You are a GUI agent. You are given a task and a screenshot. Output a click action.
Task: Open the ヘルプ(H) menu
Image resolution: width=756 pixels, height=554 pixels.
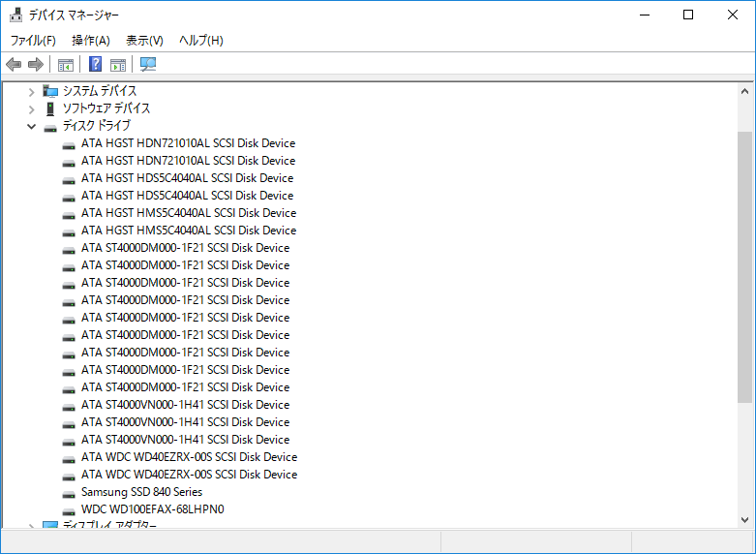point(201,41)
